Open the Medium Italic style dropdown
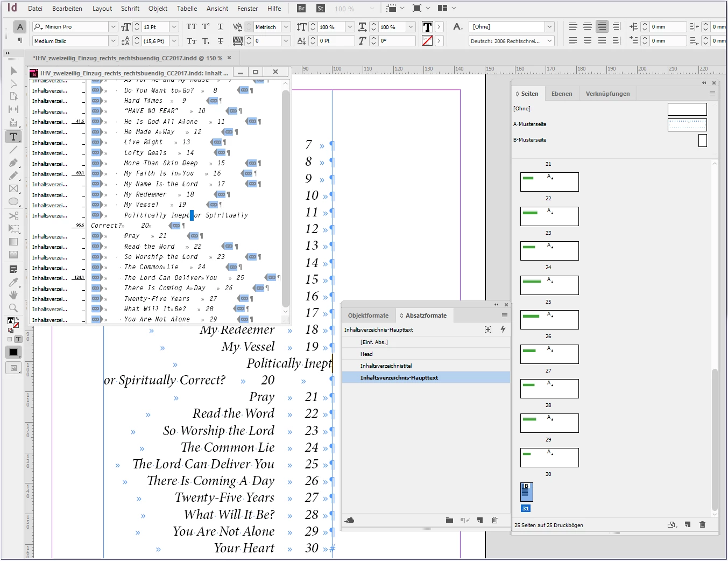 coord(113,41)
